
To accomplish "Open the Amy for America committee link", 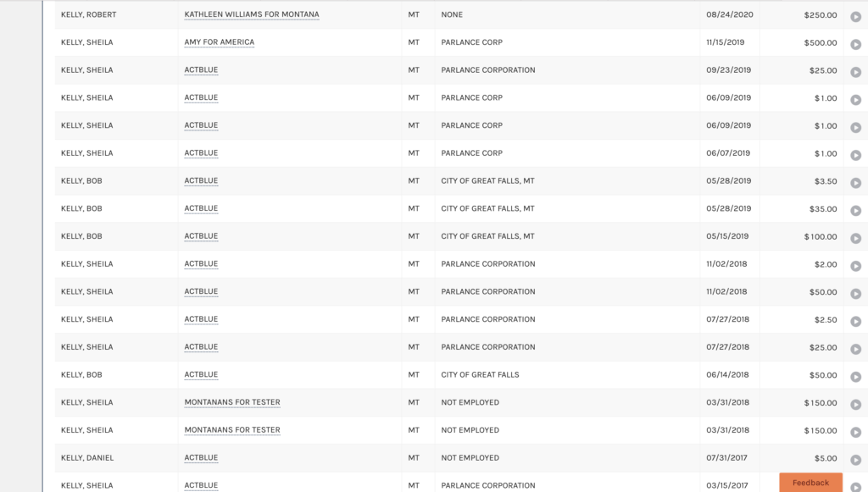I will tap(220, 42).
